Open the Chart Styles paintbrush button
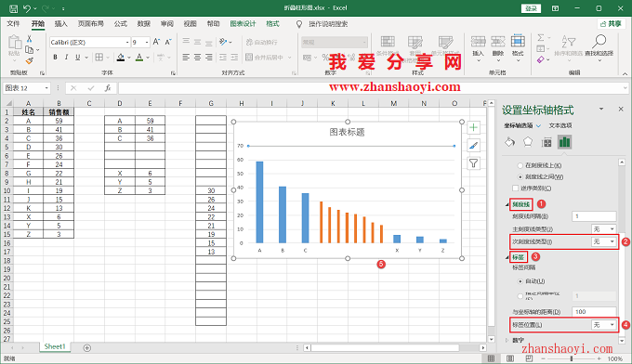The height and width of the screenshot is (364, 632). click(474, 146)
